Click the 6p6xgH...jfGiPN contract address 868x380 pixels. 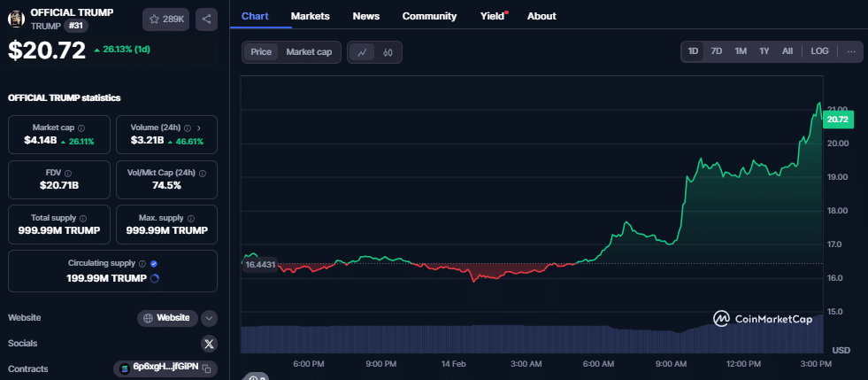165,368
